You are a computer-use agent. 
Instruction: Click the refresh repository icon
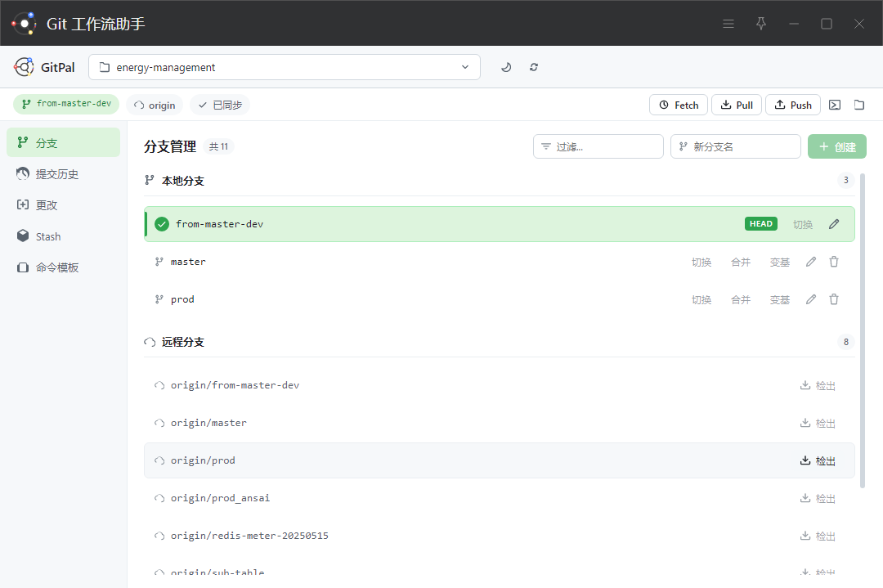[x=534, y=67]
